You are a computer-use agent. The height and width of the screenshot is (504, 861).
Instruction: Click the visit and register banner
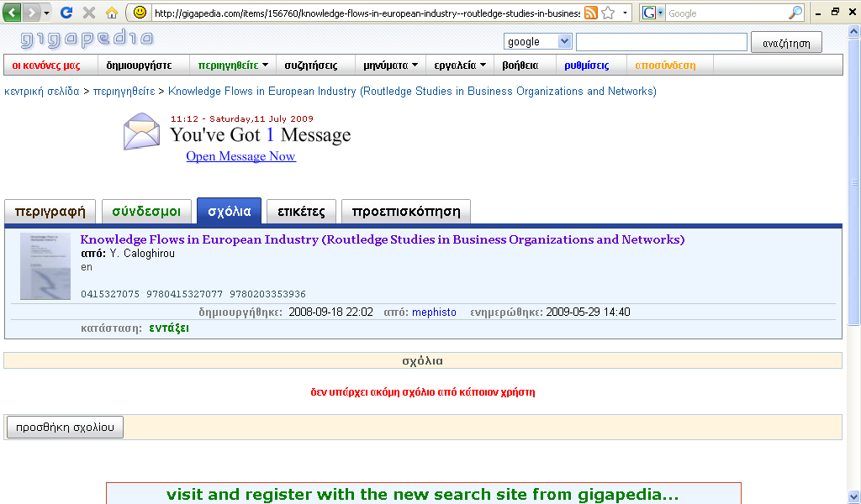coord(423,494)
